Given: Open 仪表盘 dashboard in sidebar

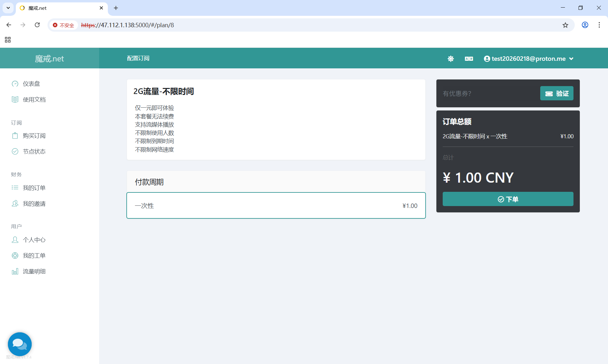Looking at the screenshot, I should coord(31,84).
